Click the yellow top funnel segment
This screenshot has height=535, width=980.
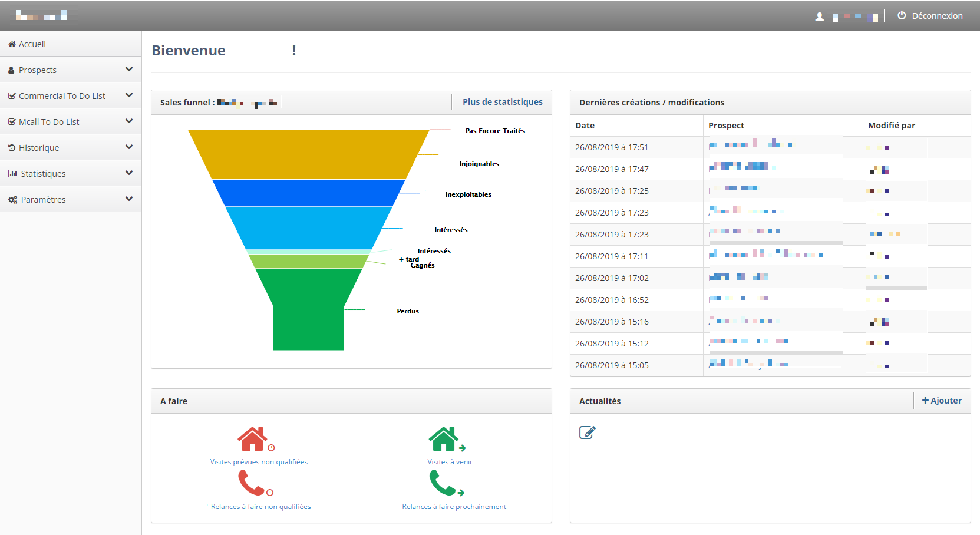(x=308, y=154)
